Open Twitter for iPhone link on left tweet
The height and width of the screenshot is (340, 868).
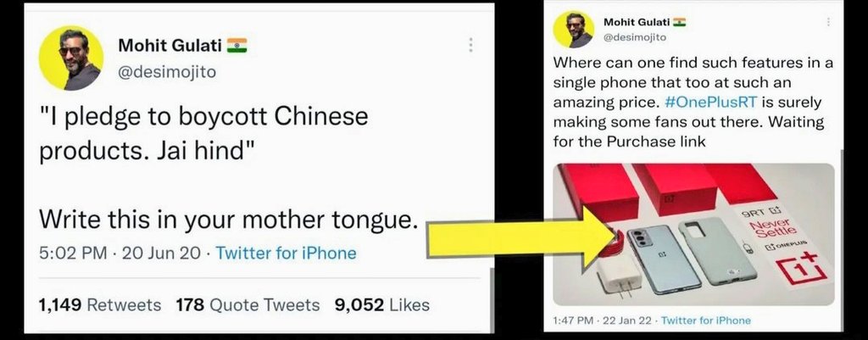(x=286, y=253)
